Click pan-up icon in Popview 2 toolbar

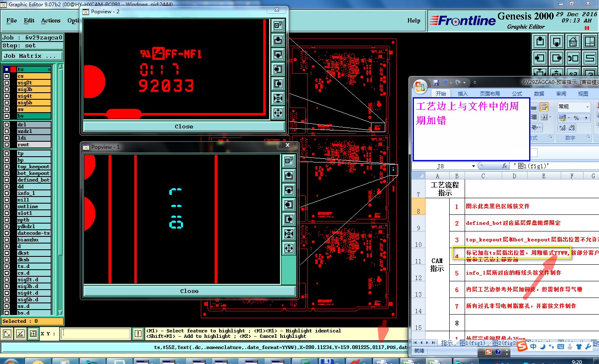click(278, 40)
